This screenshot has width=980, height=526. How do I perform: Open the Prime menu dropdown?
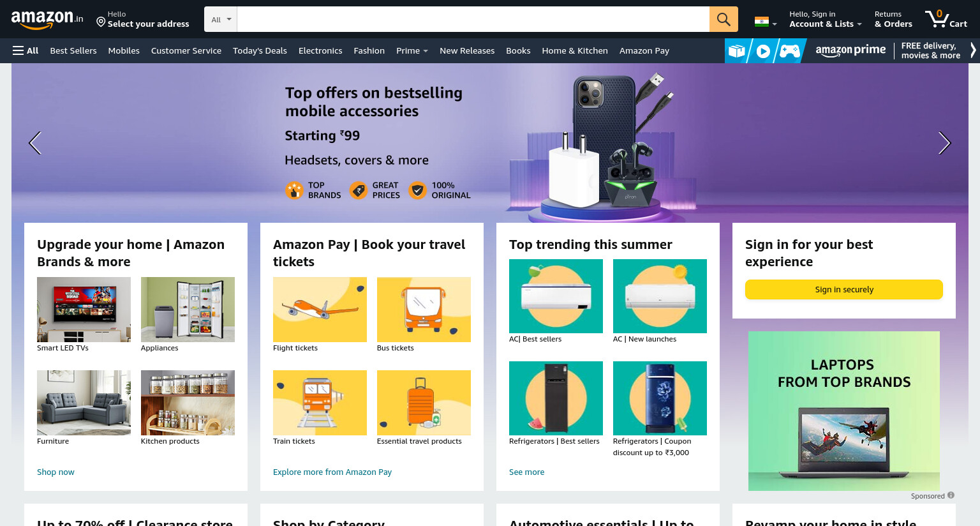[x=412, y=50]
